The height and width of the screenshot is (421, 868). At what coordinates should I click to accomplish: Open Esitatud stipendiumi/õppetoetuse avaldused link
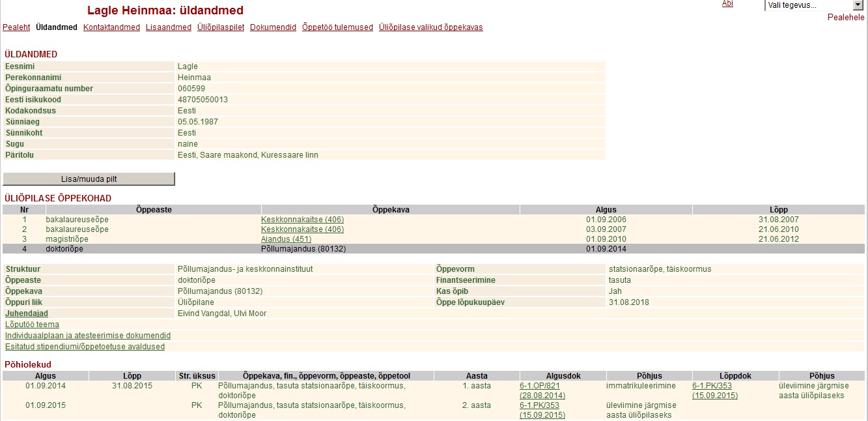coord(85,347)
